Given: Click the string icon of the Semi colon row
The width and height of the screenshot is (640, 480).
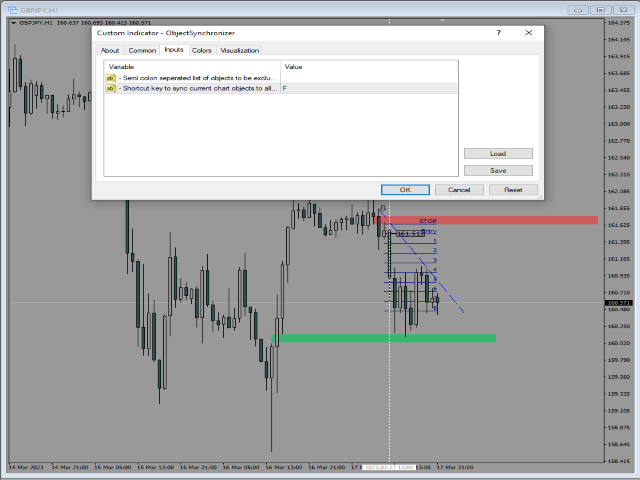Looking at the screenshot, I should click(111, 78).
